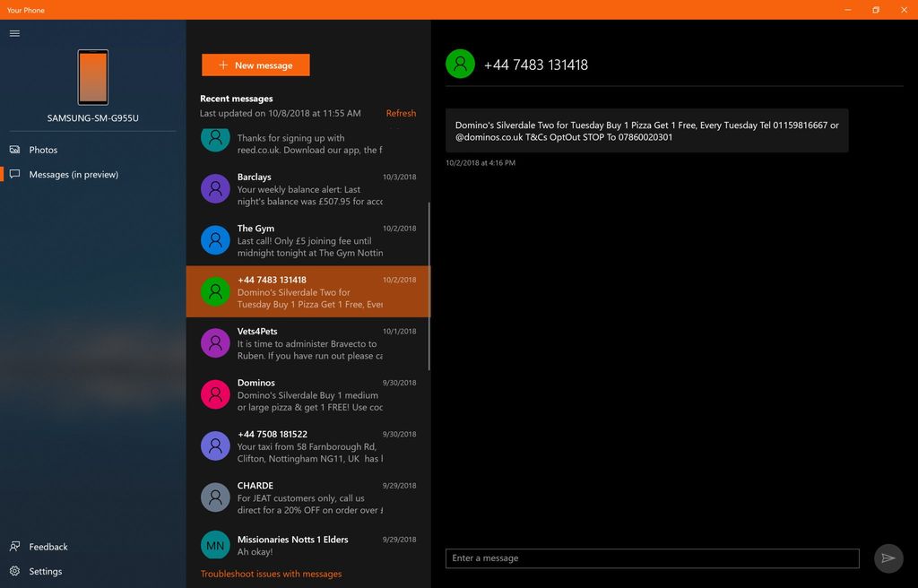Image resolution: width=918 pixels, height=588 pixels.
Task: Click the send message arrow icon
Action: coord(888,558)
